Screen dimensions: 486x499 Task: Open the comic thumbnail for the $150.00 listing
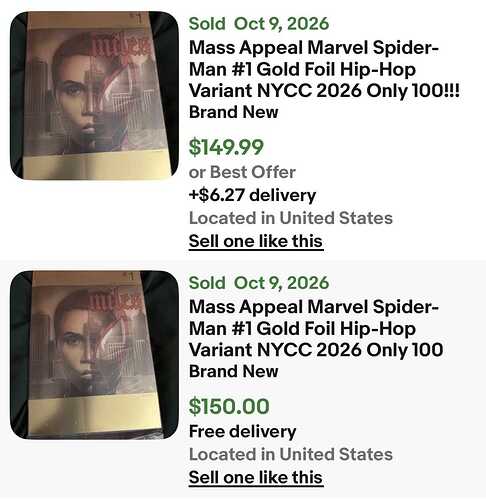(x=94, y=355)
